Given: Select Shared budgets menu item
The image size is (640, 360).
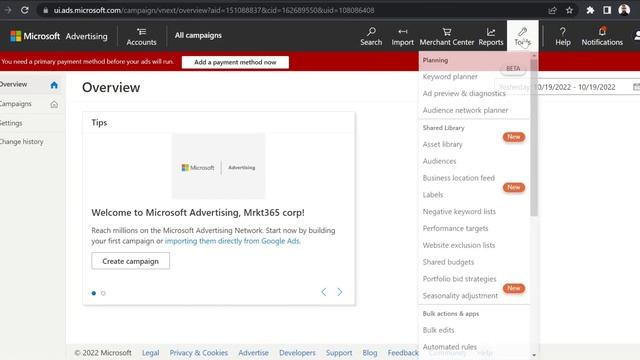Looking at the screenshot, I should (448, 262).
